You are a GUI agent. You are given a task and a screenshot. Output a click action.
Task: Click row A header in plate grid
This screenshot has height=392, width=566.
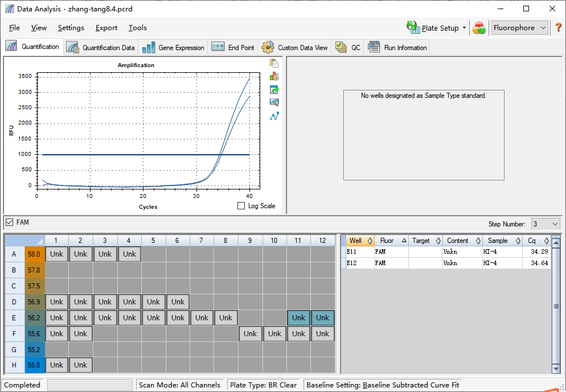[14, 254]
